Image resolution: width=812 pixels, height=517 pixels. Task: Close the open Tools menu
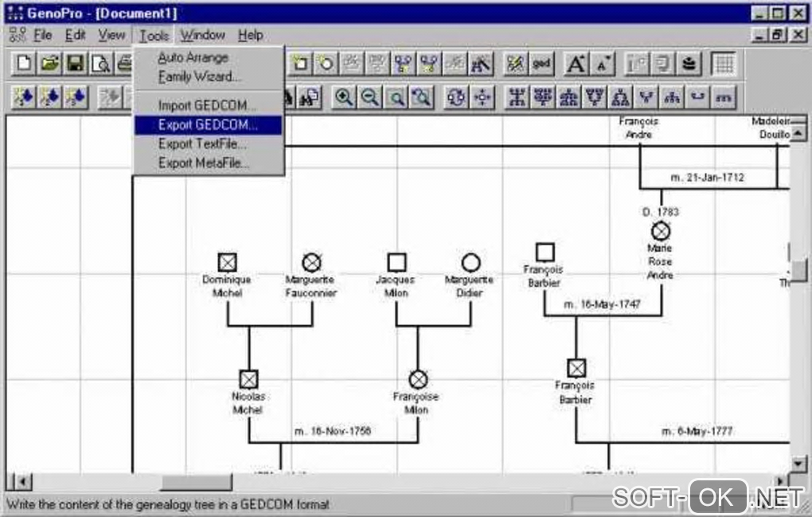coord(154,35)
